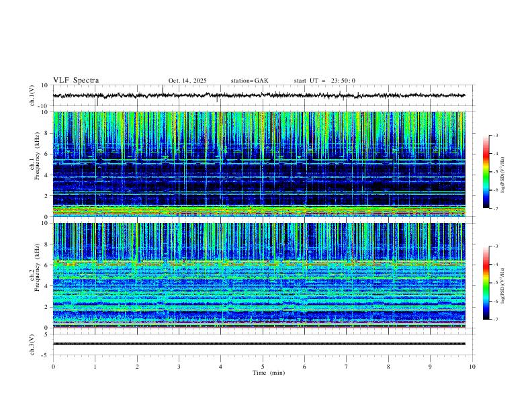The height and width of the screenshot is (411, 532).
Task: Click the ch.3 flat signal trace
Action: (259, 344)
